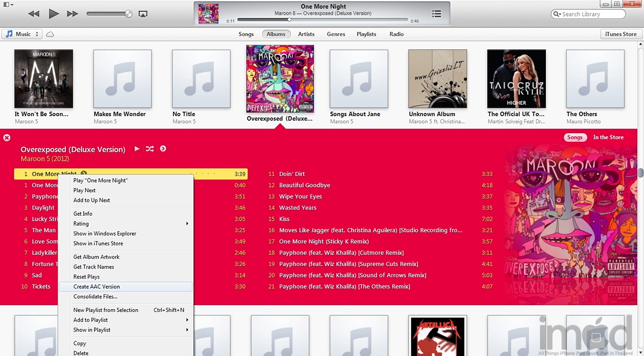This screenshot has height=356, width=644.
Task: Expand the Rating submenu
Action: pos(126,224)
